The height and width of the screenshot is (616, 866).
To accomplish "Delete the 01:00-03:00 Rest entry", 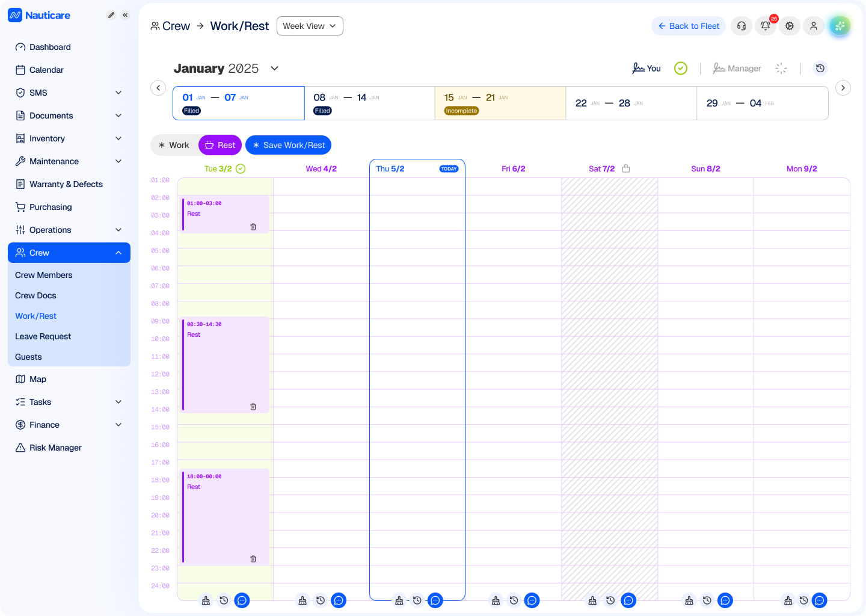I will 253,227.
